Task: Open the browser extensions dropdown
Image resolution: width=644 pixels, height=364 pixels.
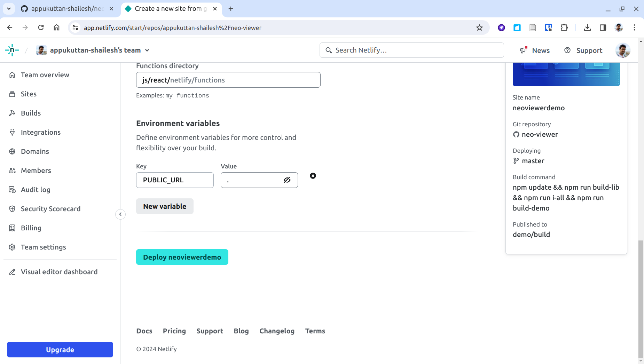Action: point(564,27)
